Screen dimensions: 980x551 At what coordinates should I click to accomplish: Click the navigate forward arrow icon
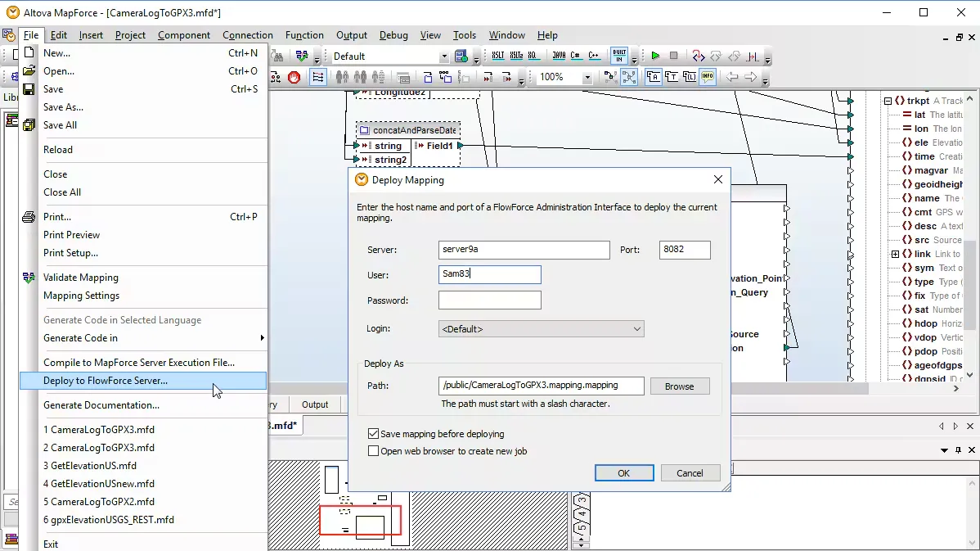click(750, 77)
